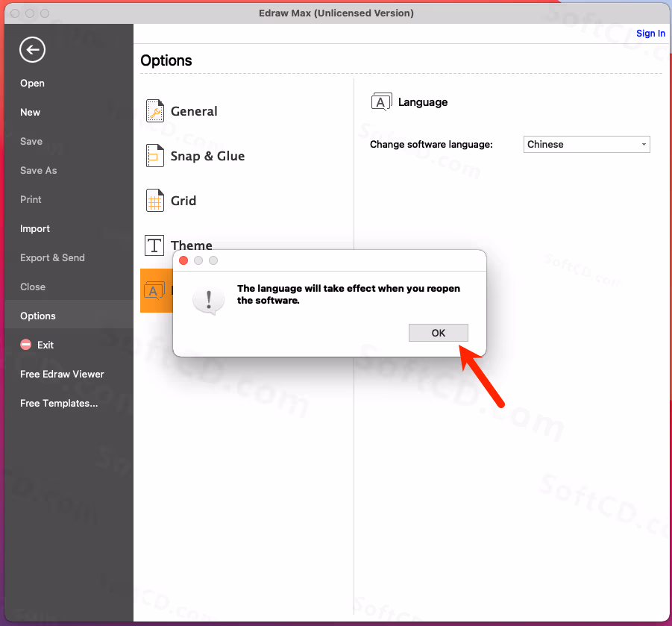Click the Grid options icon
This screenshot has width=672, height=626.
point(154,200)
